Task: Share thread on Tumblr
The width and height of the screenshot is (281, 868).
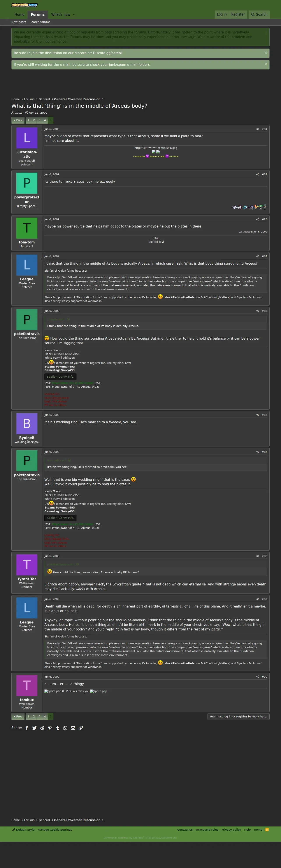Action: pyautogui.click(x=58, y=728)
